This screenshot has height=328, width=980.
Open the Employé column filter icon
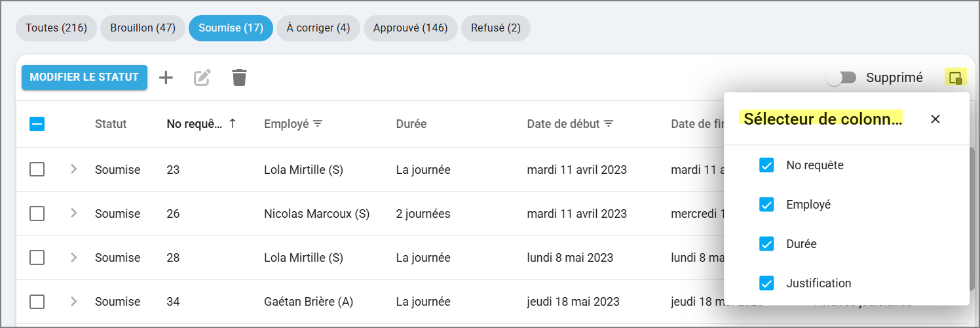click(x=318, y=123)
